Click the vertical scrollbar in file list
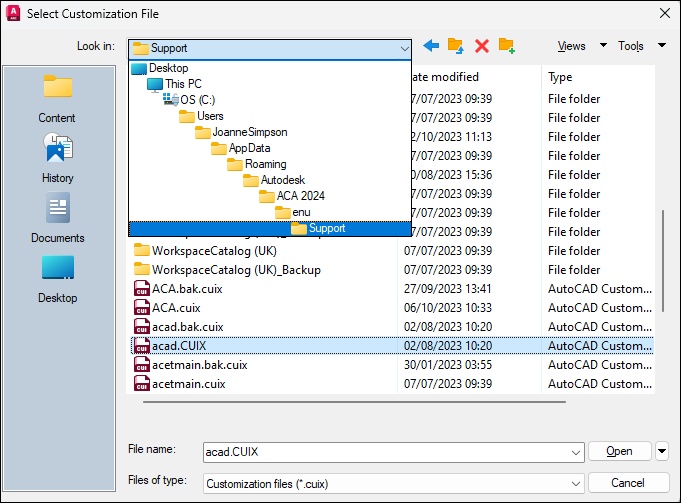This screenshot has height=503, width=681. 663,261
